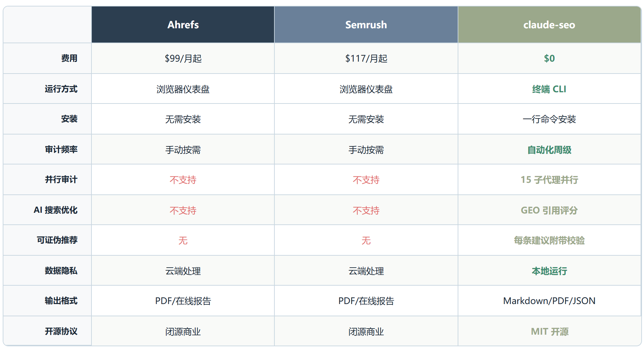Click the Markdown/PDF/JSON cell
The image size is (644, 350).
[x=549, y=301]
